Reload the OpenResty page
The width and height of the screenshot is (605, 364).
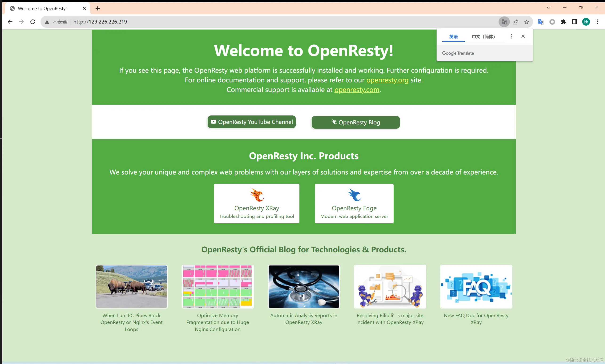coord(33,22)
